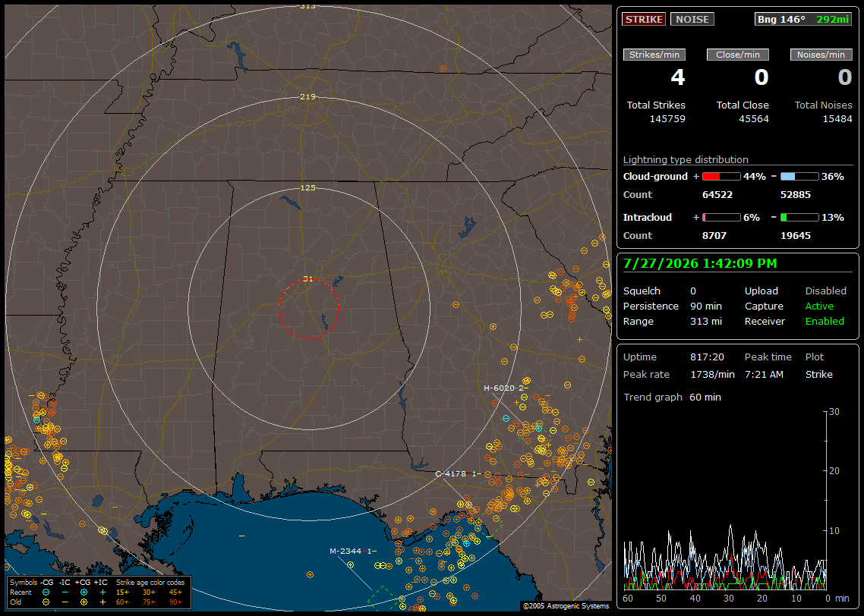The image size is (864, 616).
Task: Click the 219-mile range ring label
Action: (308, 97)
